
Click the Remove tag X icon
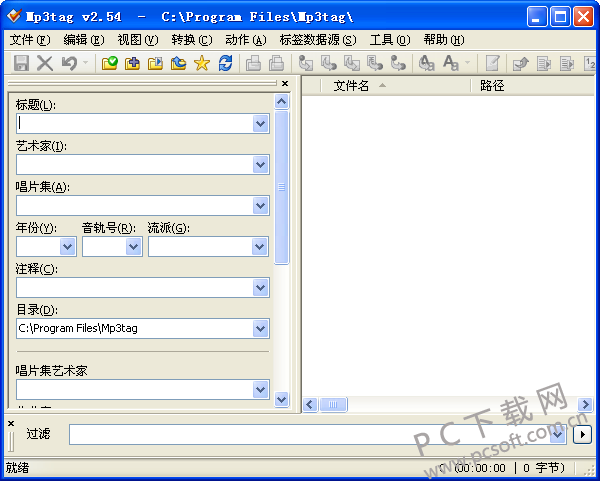tap(45, 63)
